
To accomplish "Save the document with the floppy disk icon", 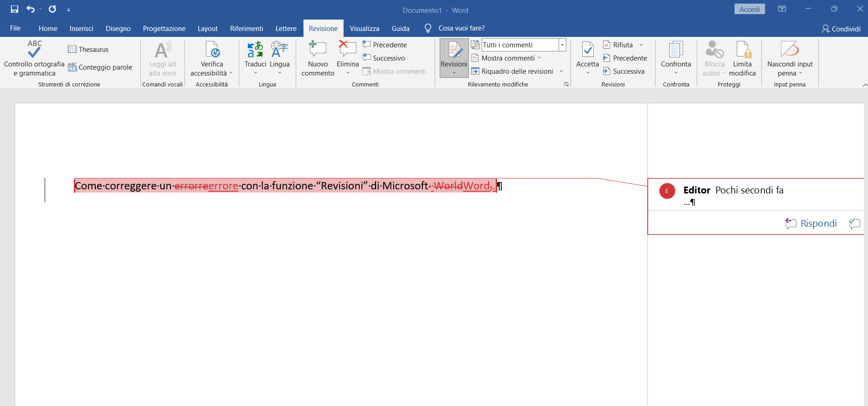I will point(15,9).
